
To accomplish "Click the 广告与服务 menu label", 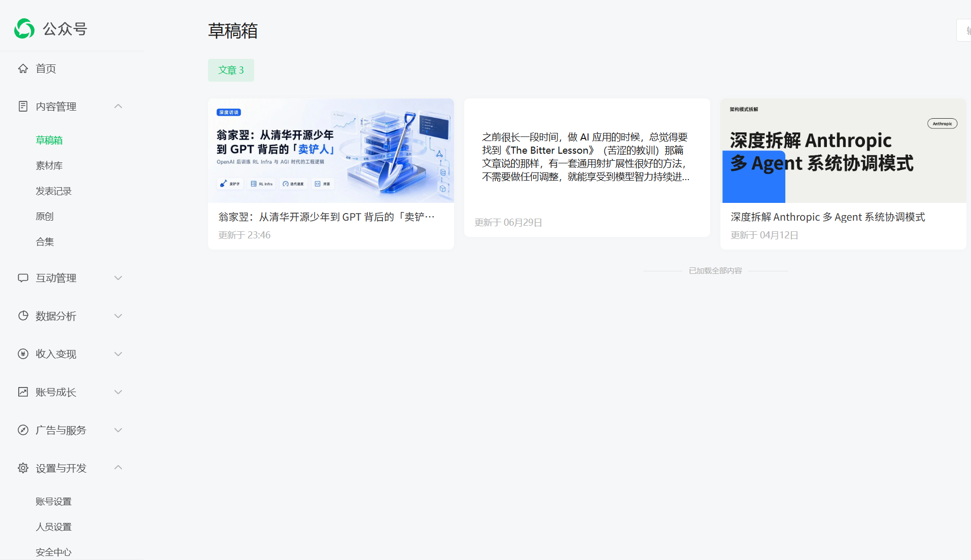I will 61,430.
